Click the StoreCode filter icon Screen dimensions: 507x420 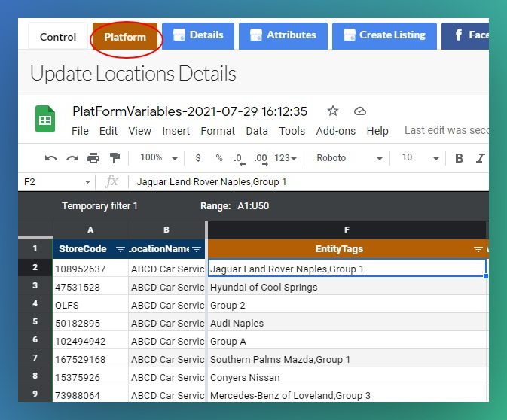(x=121, y=249)
